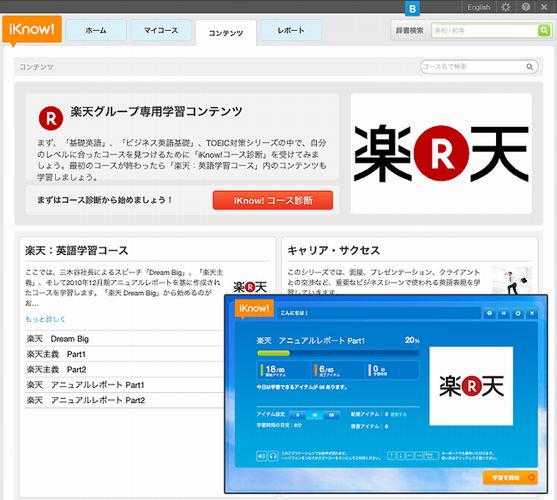Click the 20% progress bar in popup
The height and width of the screenshot is (500, 557).
[x=338, y=353]
